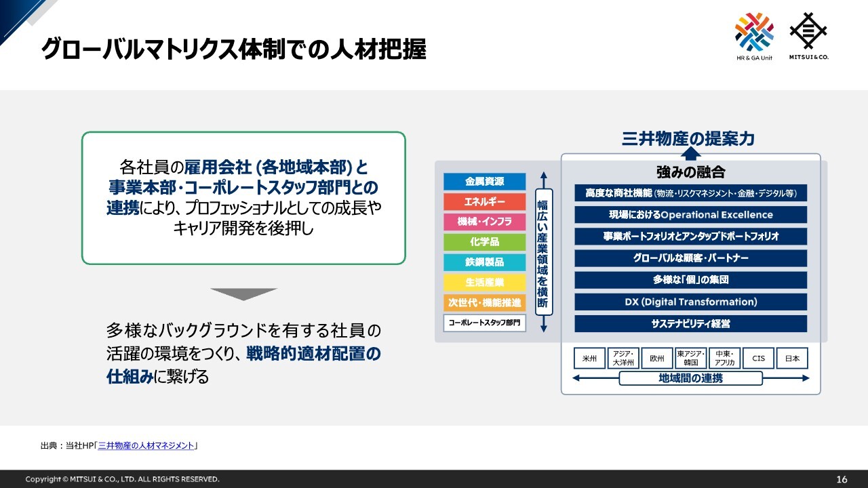Click the 化学品 green box
868x488 pixels.
484,242
